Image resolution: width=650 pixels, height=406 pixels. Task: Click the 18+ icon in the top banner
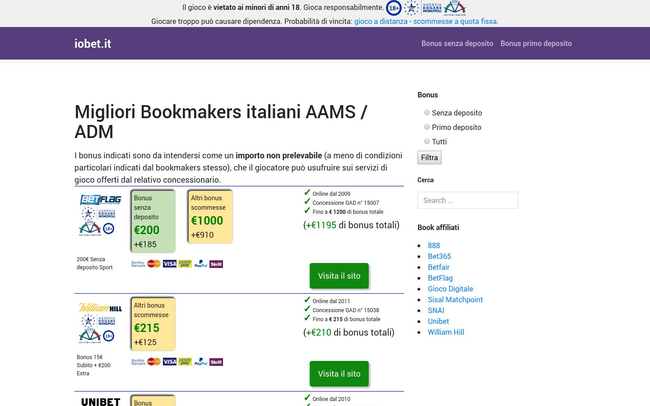(x=393, y=8)
